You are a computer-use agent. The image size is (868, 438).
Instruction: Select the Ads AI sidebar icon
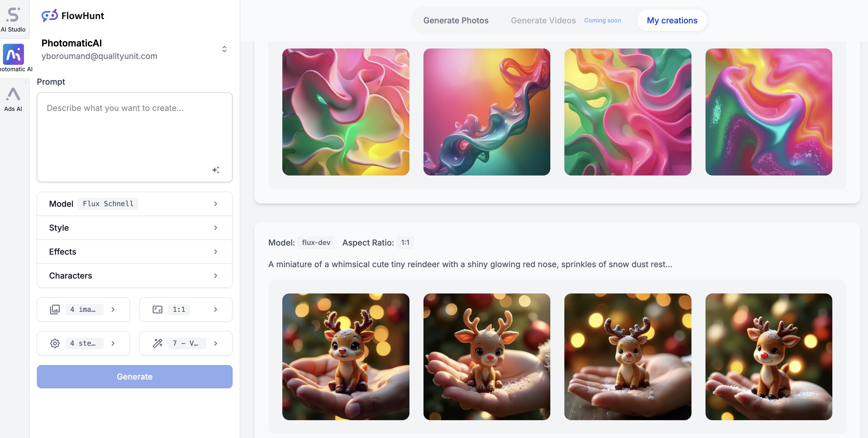[13, 95]
